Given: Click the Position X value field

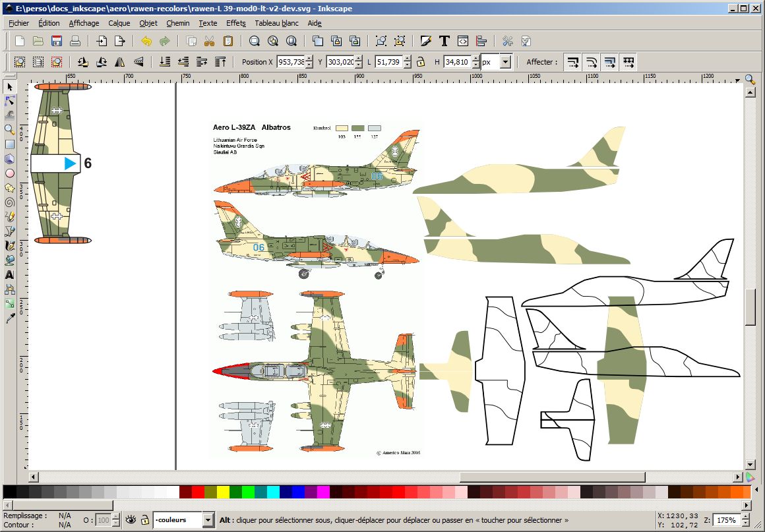Looking at the screenshot, I should pos(291,62).
